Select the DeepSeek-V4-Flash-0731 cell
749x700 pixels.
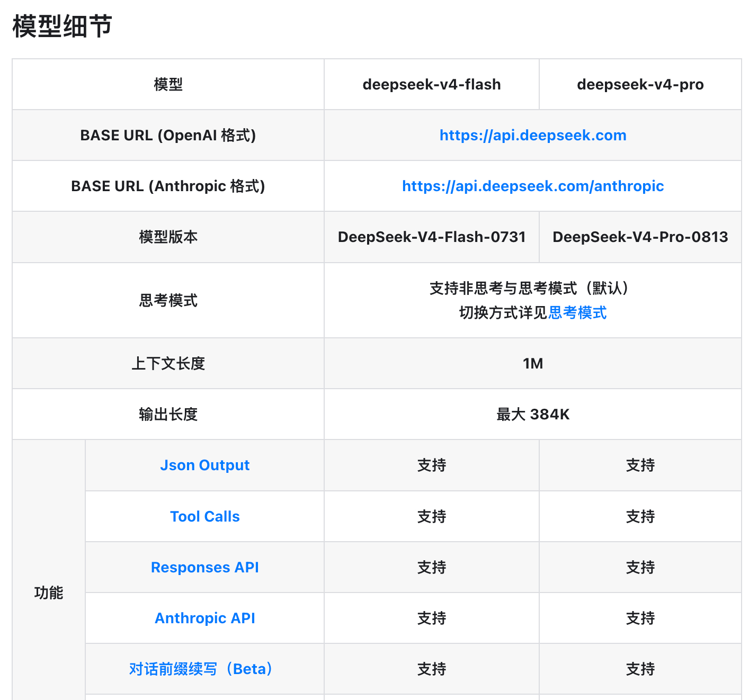pyautogui.click(x=432, y=237)
